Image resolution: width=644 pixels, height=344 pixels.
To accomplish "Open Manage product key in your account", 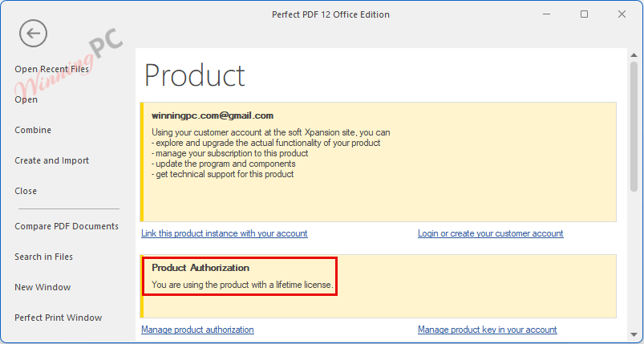I will click(x=487, y=330).
